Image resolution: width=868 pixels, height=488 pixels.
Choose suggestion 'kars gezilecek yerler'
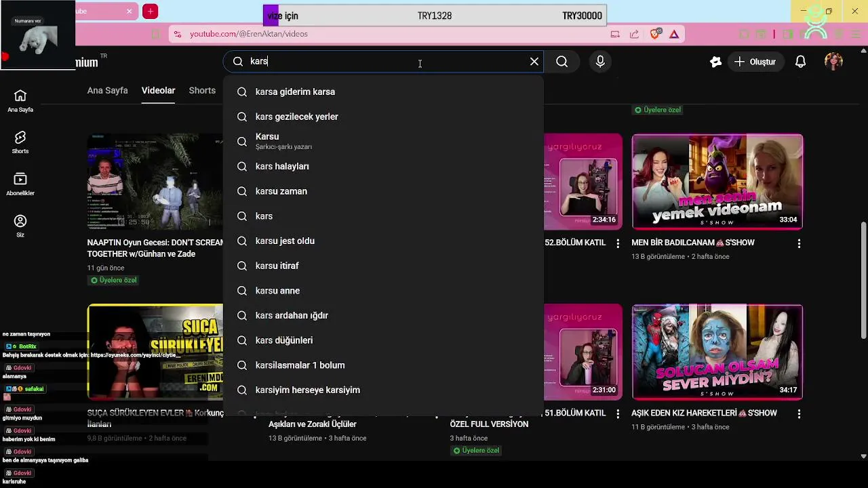coord(383,117)
